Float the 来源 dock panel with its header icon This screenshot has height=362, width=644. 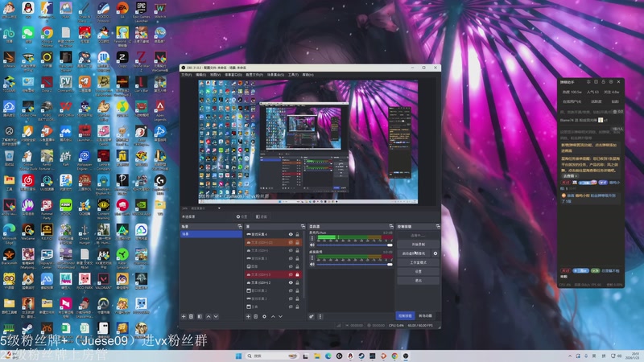click(303, 227)
